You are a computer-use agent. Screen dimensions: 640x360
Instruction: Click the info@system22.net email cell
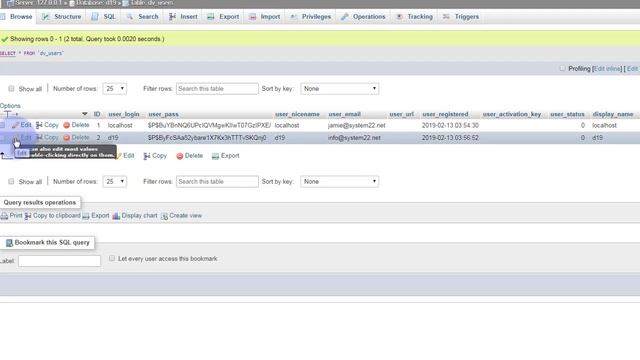pos(354,138)
